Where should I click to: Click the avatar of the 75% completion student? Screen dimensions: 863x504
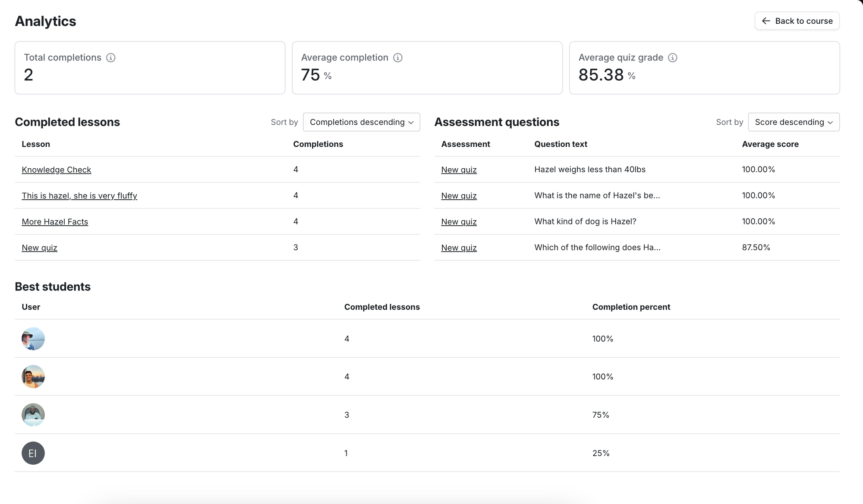[x=33, y=415]
